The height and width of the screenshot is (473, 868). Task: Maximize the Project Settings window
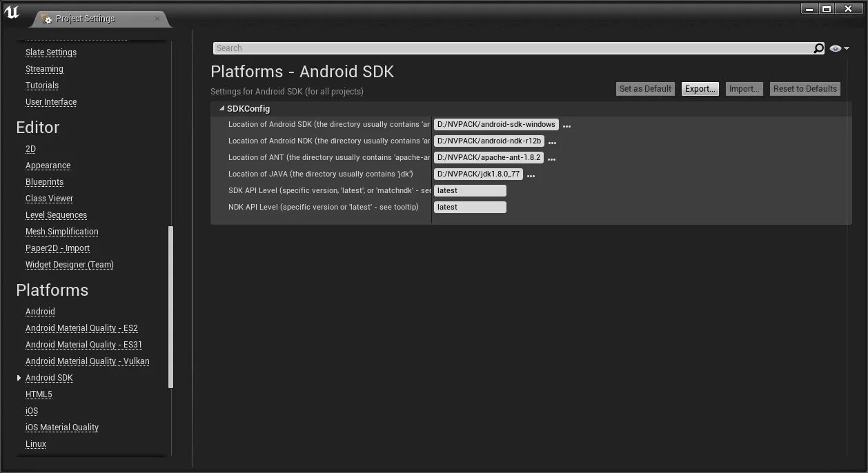tap(826, 9)
